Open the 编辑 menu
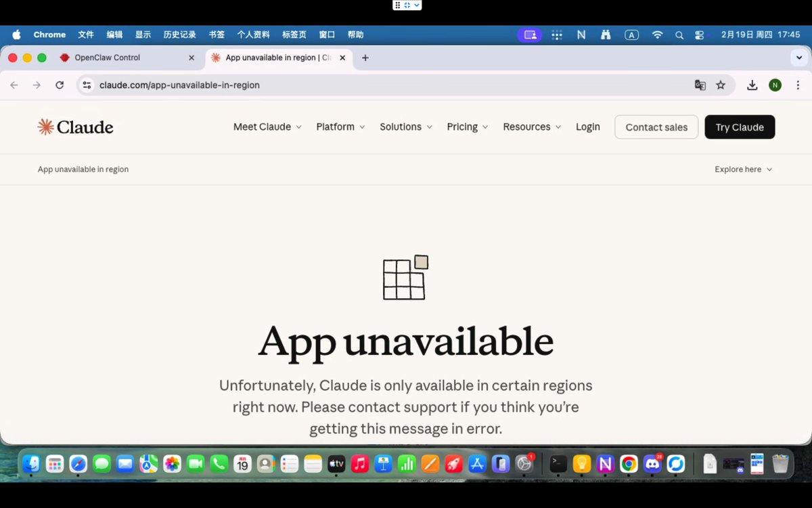The height and width of the screenshot is (508, 812). click(x=114, y=35)
